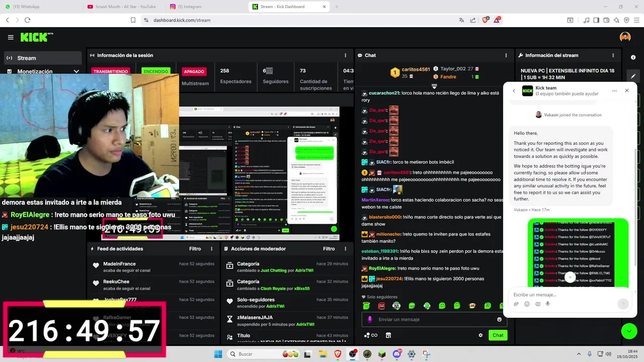
Task: Click the browser address bar URL
Action: [x=182, y=20]
